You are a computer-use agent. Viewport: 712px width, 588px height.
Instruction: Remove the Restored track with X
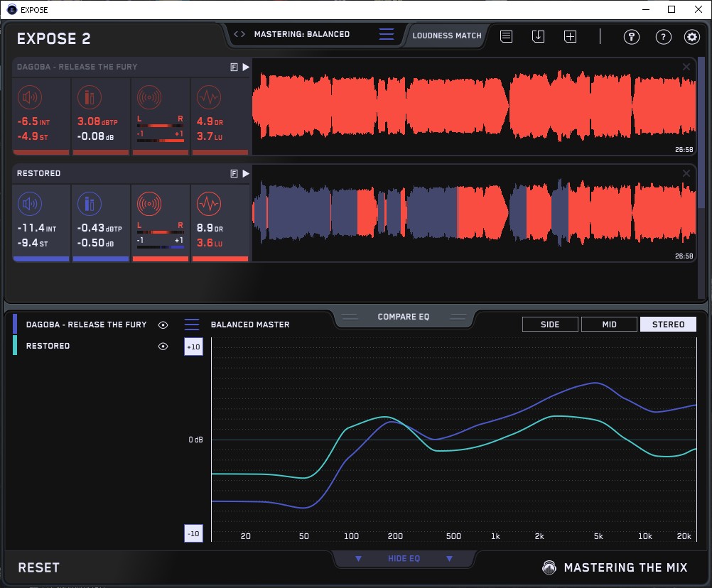686,173
